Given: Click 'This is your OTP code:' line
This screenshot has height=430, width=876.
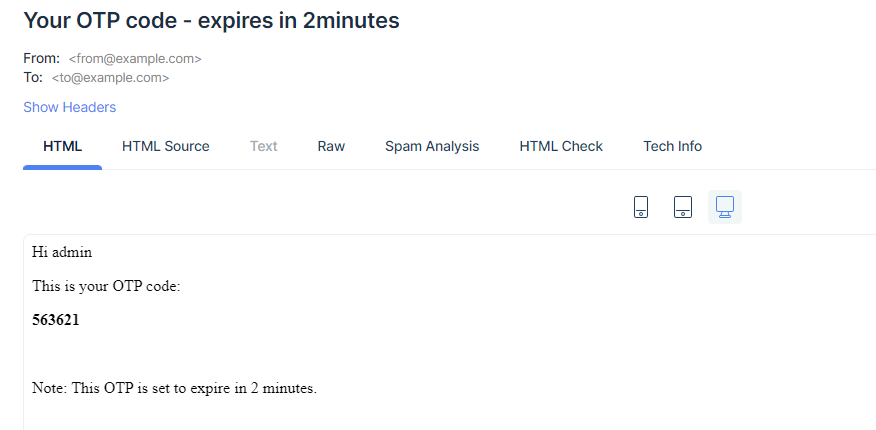Looking at the screenshot, I should tap(106, 286).
